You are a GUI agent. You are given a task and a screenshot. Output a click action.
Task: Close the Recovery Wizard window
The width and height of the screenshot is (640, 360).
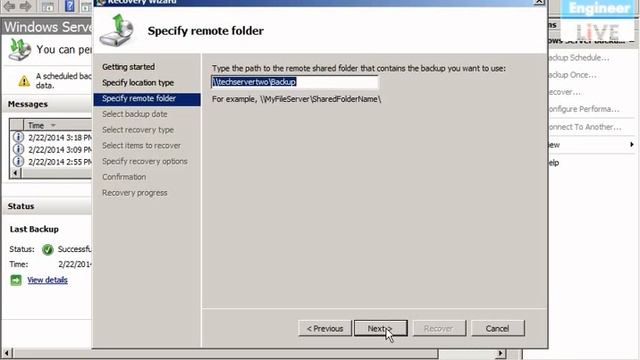pos(539,2)
